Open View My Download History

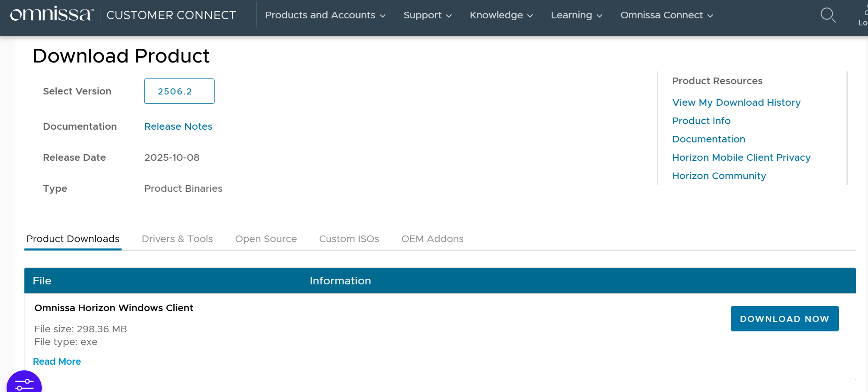click(x=736, y=102)
